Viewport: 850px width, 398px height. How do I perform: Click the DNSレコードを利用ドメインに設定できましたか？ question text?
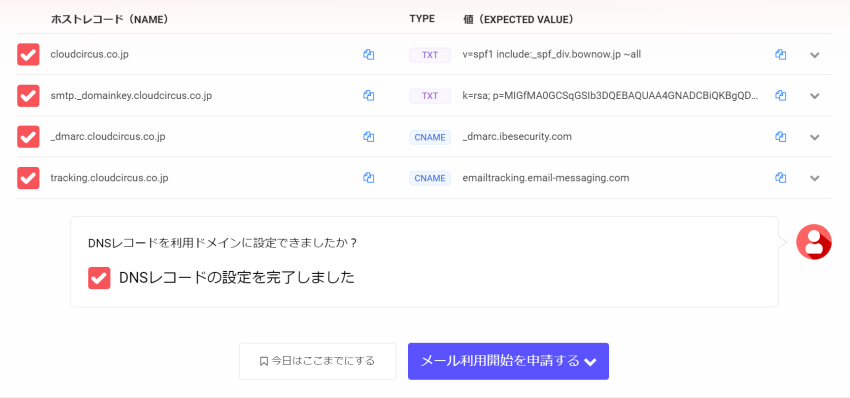tap(223, 243)
